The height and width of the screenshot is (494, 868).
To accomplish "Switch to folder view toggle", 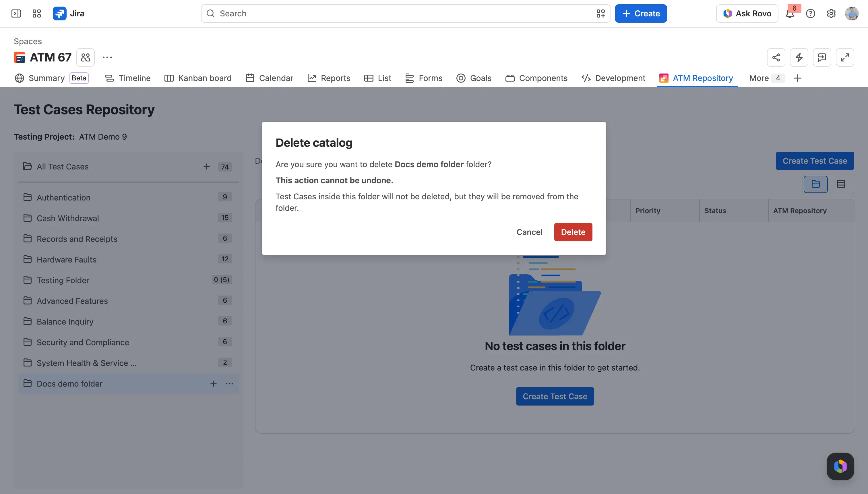I will point(816,184).
